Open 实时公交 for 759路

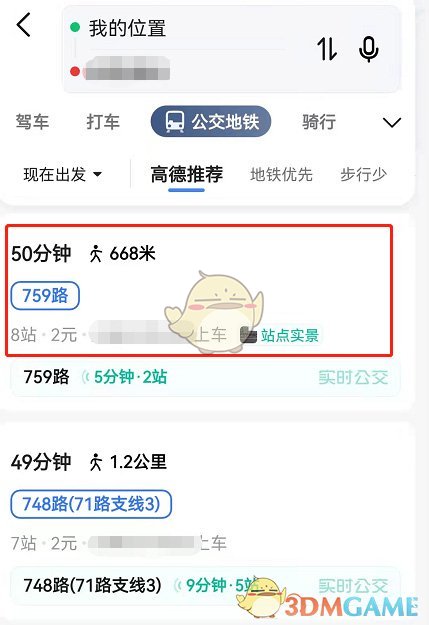pyautogui.click(x=353, y=377)
